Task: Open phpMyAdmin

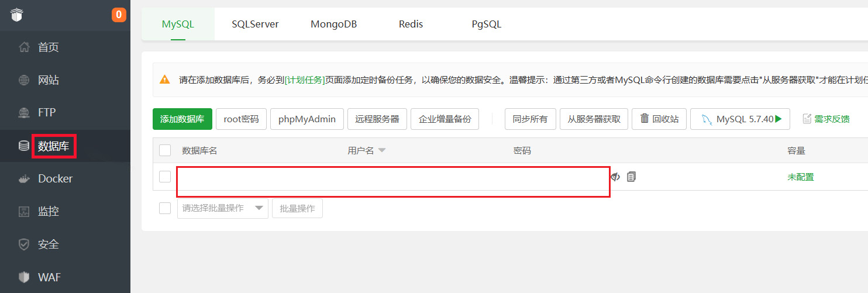Action: pos(307,119)
